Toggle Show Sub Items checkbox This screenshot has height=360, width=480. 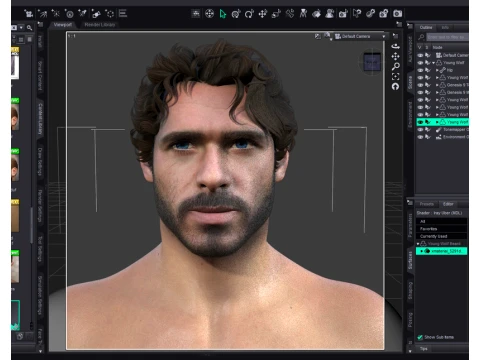coord(420,337)
